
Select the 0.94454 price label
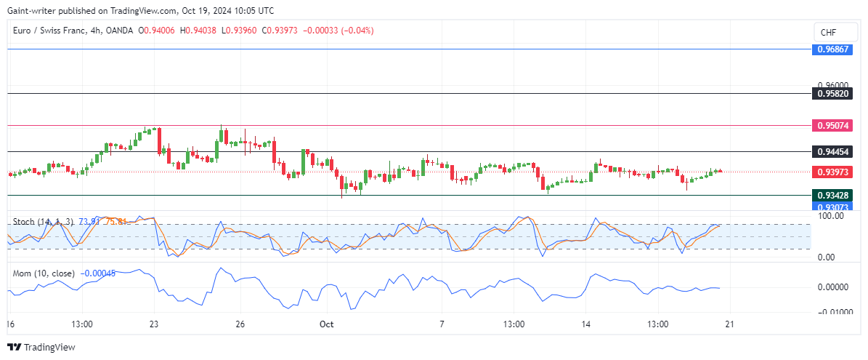tap(832, 151)
